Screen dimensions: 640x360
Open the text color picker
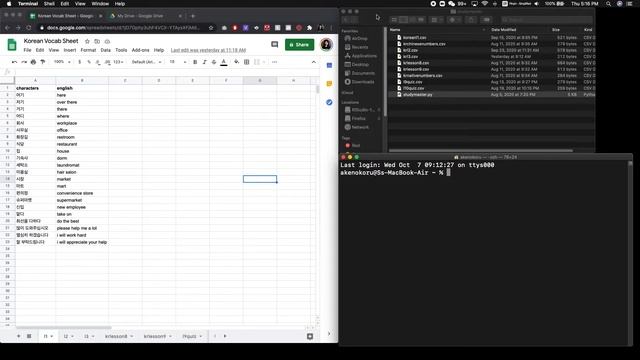224,62
